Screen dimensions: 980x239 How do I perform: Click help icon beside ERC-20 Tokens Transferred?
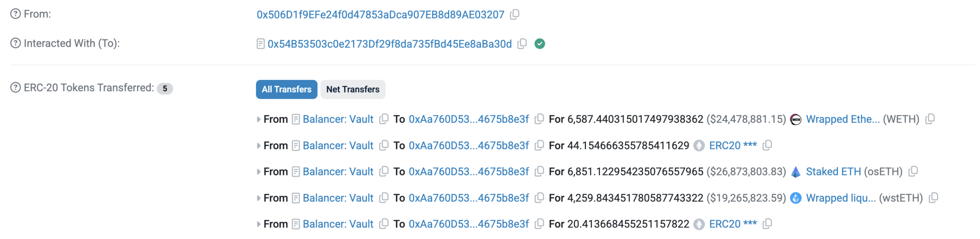15,88
